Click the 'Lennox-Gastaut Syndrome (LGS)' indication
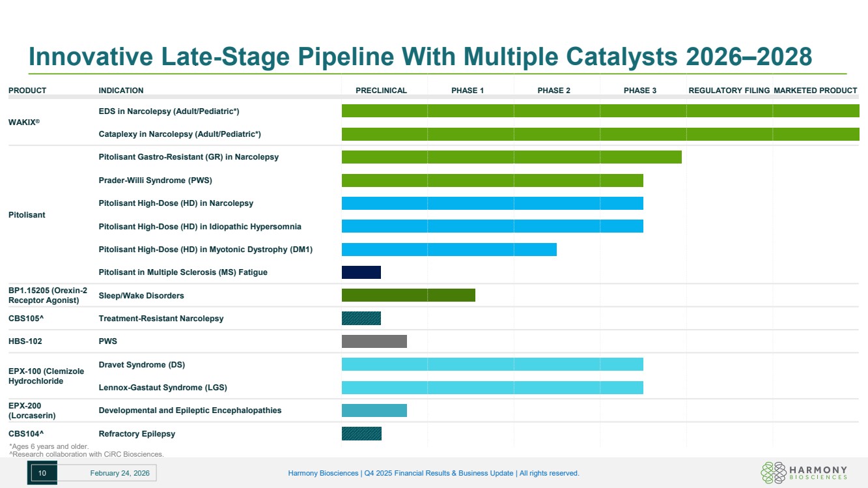The height and width of the screenshot is (488, 868). point(163,388)
